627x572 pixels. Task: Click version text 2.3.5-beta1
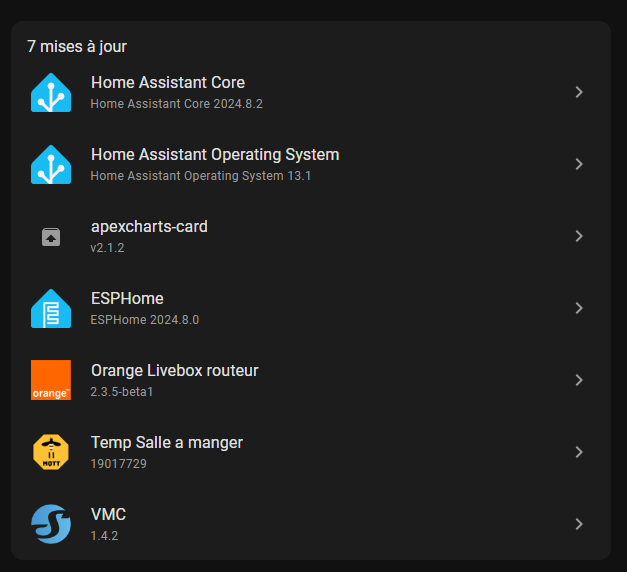tap(122, 392)
